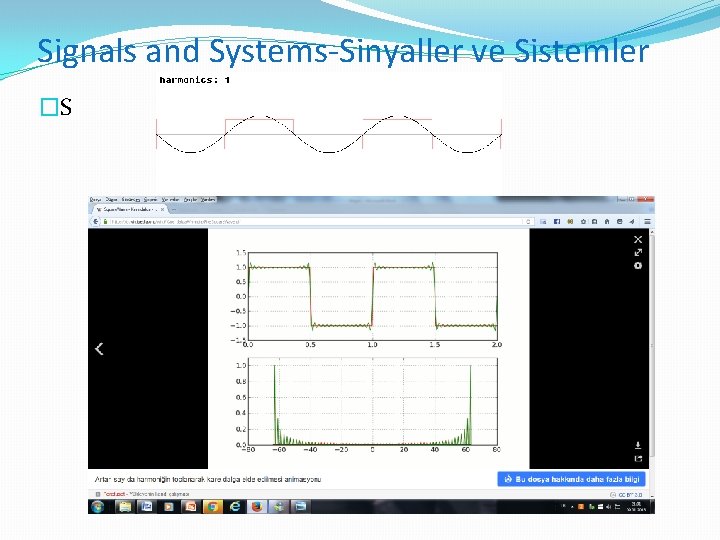Open a new tab with the plus button

coord(174,209)
